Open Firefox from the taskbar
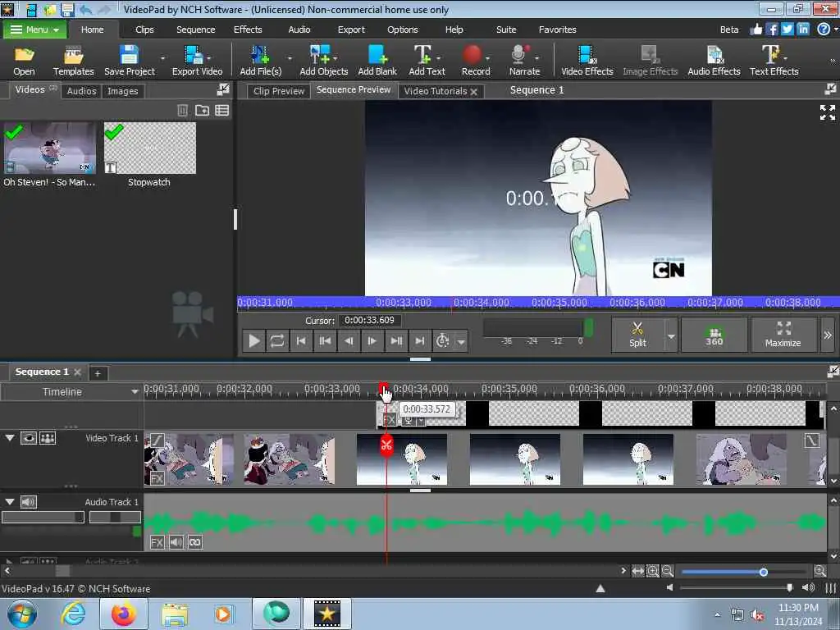This screenshot has height=630, width=840. pyautogui.click(x=123, y=614)
